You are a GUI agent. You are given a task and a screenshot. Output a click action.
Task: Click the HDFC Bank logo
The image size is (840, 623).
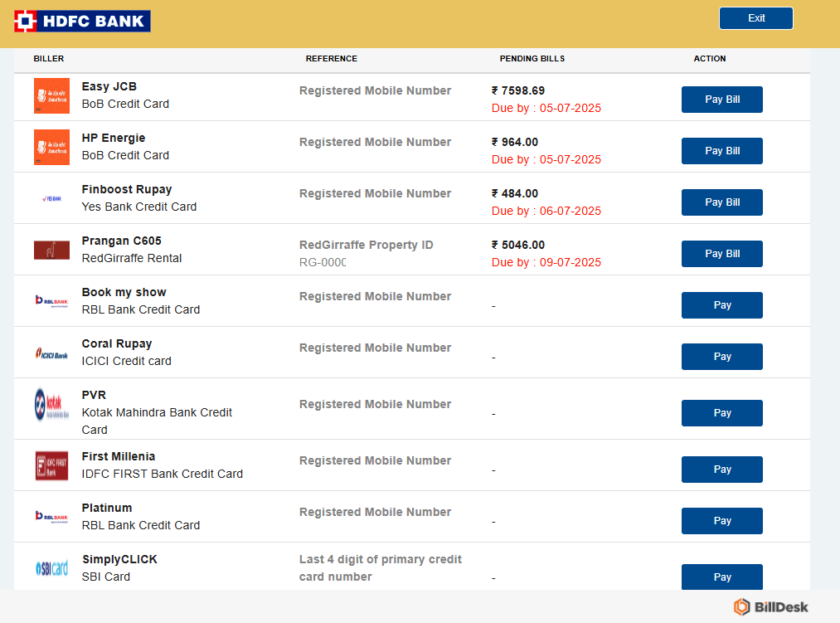pyautogui.click(x=82, y=21)
